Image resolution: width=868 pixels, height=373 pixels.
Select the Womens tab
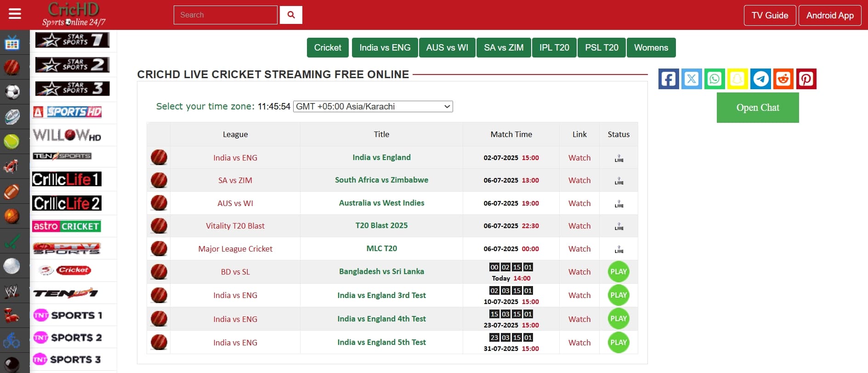pyautogui.click(x=651, y=47)
